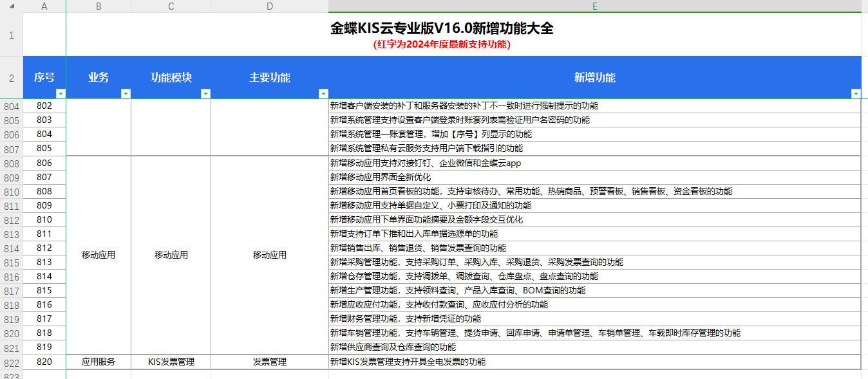The width and height of the screenshot is (868, 379).
Task: Click the cell about 账套列表需验证用户名密码
Action: [x=595, y=120]
